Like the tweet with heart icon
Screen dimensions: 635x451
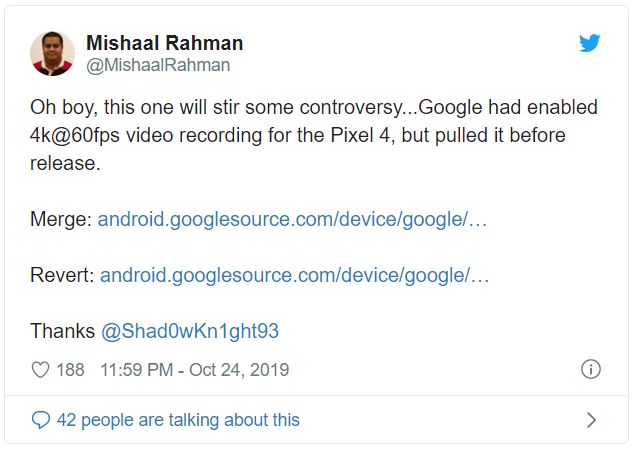point(40,370)
